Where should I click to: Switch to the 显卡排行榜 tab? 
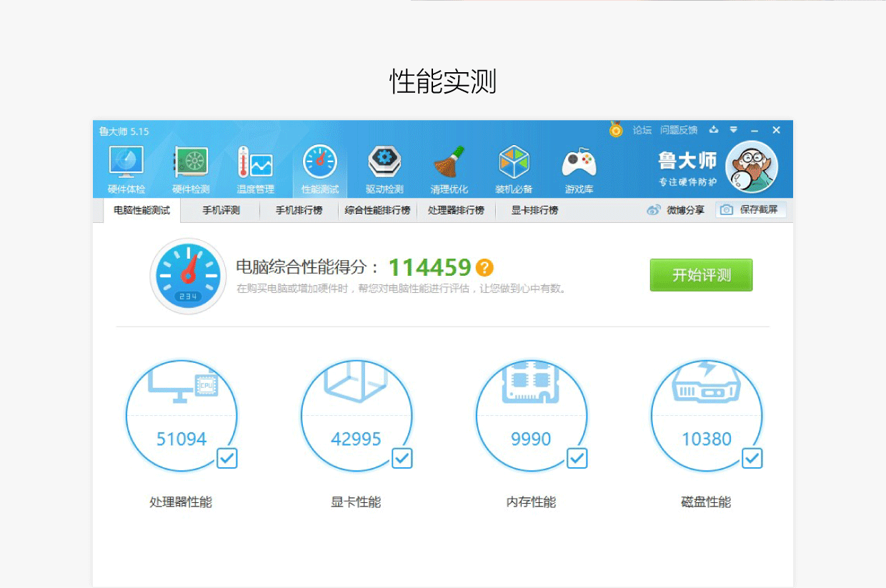point(534,211)
